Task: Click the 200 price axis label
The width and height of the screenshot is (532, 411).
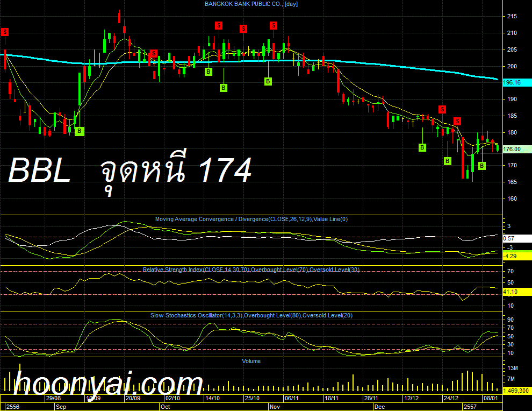Action: click(512, 66)
